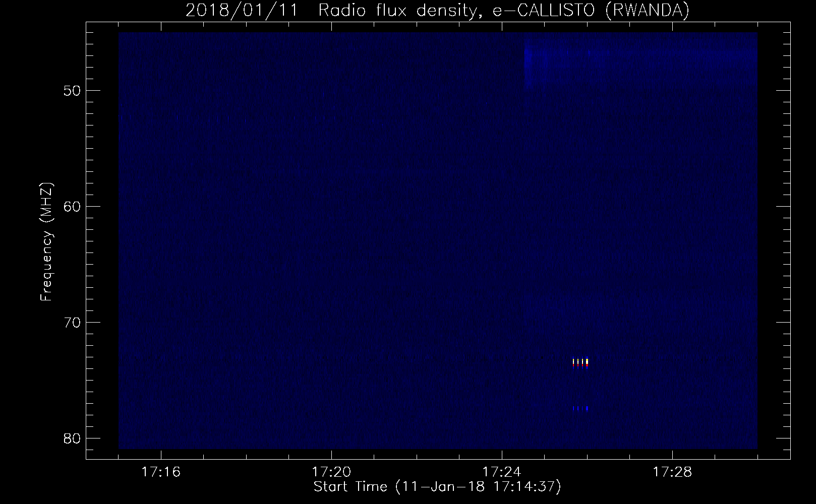
Task: Click the 'Start Time (11-Jan-18 17:14:37)' label
Action: point(437,487)
